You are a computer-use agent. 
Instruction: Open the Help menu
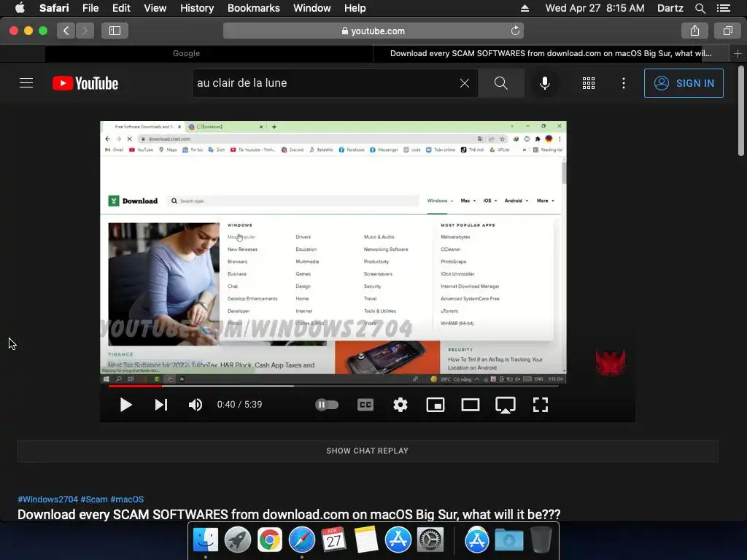(x=355, y=8)
